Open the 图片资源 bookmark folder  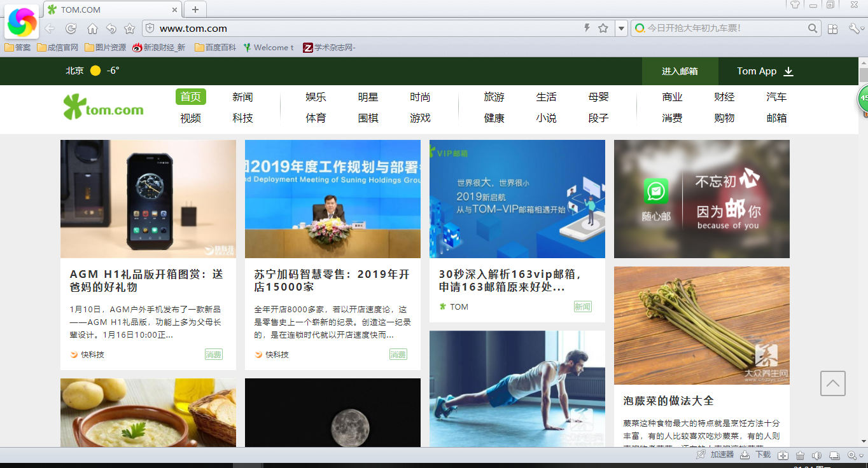[x=105, y=47]
